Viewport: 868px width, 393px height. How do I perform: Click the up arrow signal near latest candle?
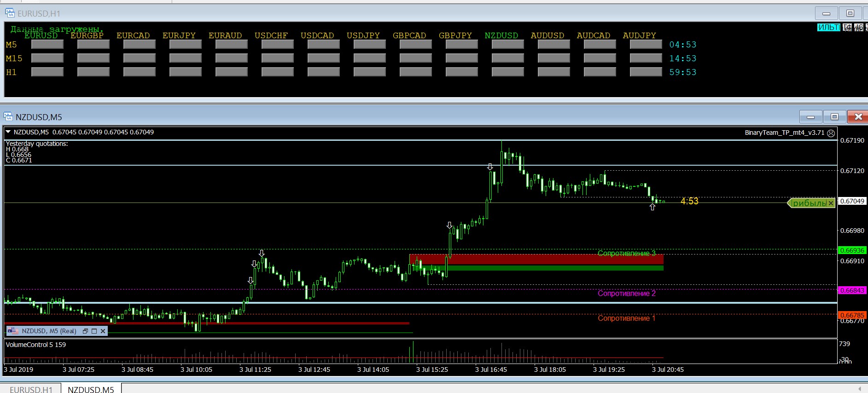pos(652,208)
